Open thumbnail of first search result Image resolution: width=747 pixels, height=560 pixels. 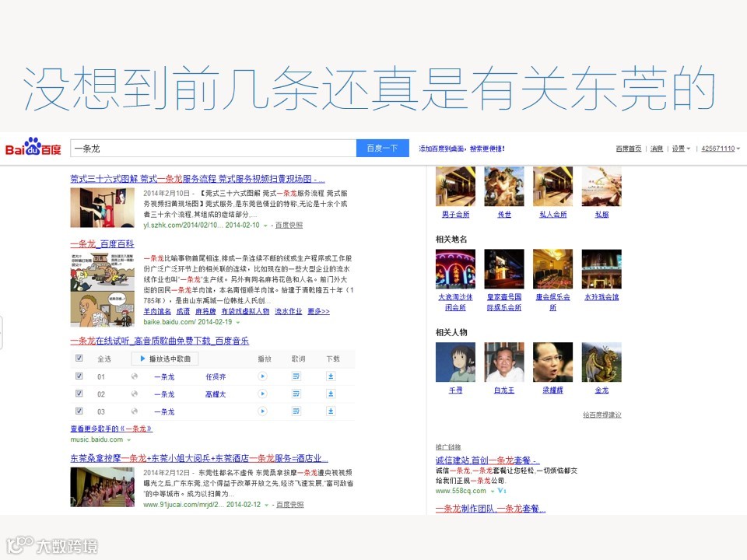[103, 208]
